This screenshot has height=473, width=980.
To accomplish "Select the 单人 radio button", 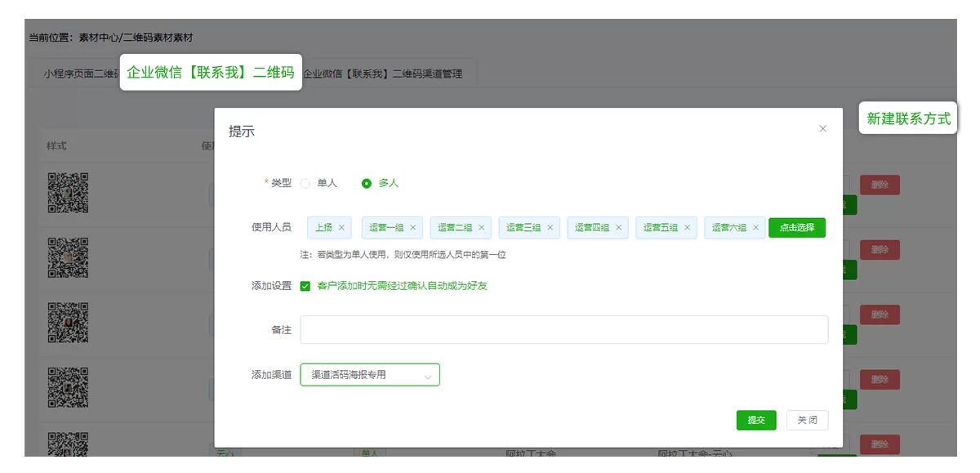I will pyautogui.click(x=306, y=184).
